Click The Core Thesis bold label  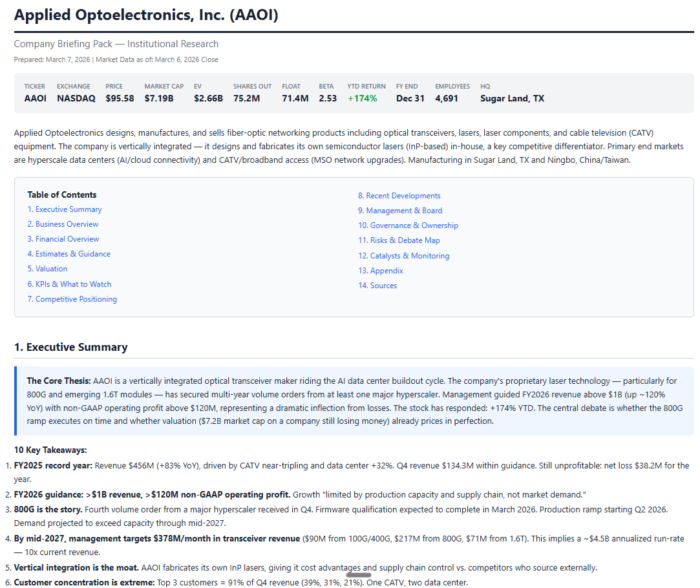58,381
